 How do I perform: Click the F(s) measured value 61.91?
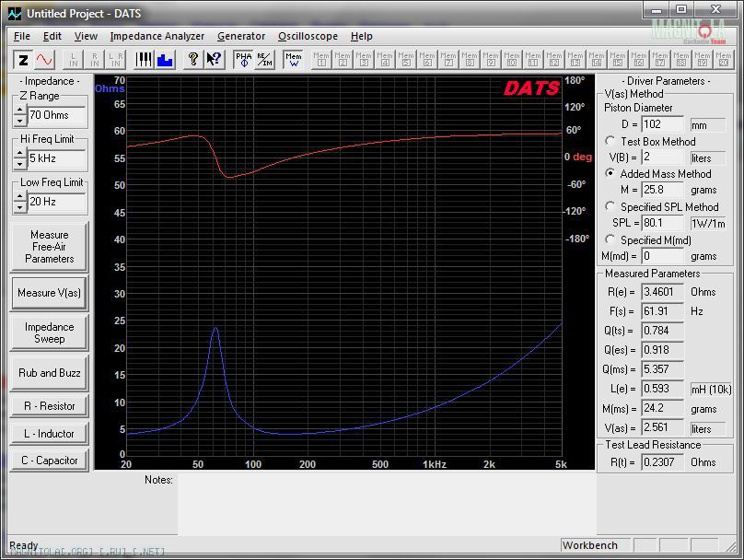point(662,311)
